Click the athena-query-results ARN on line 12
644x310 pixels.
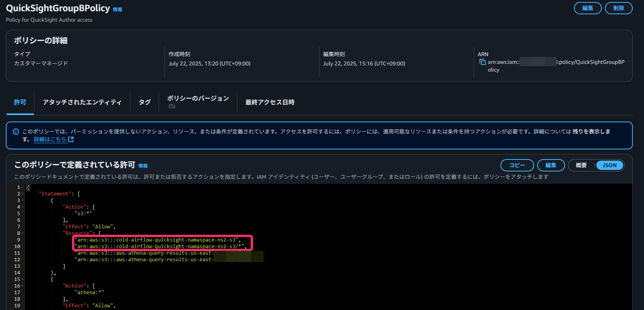[x=144, y=260]
